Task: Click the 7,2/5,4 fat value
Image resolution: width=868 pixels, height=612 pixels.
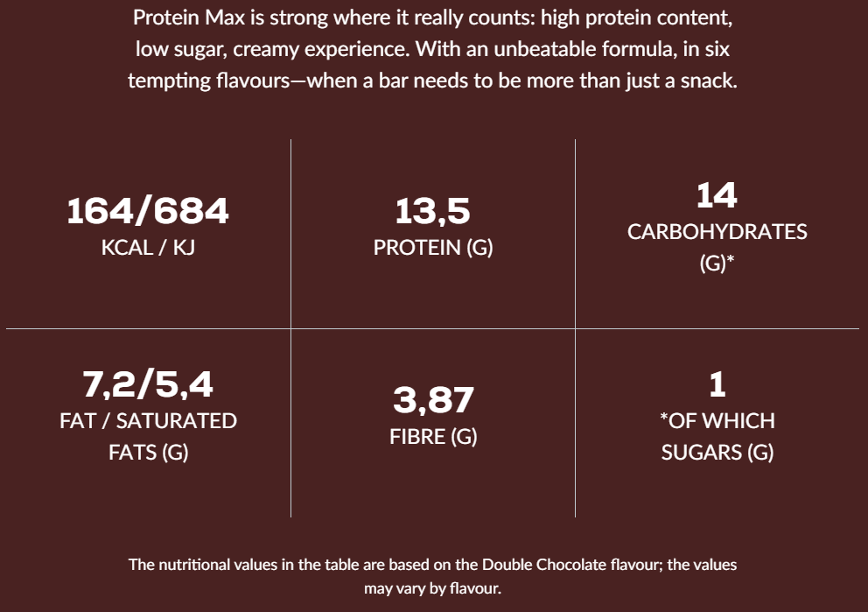Action: pyautogui.click(x=148, y=384)
